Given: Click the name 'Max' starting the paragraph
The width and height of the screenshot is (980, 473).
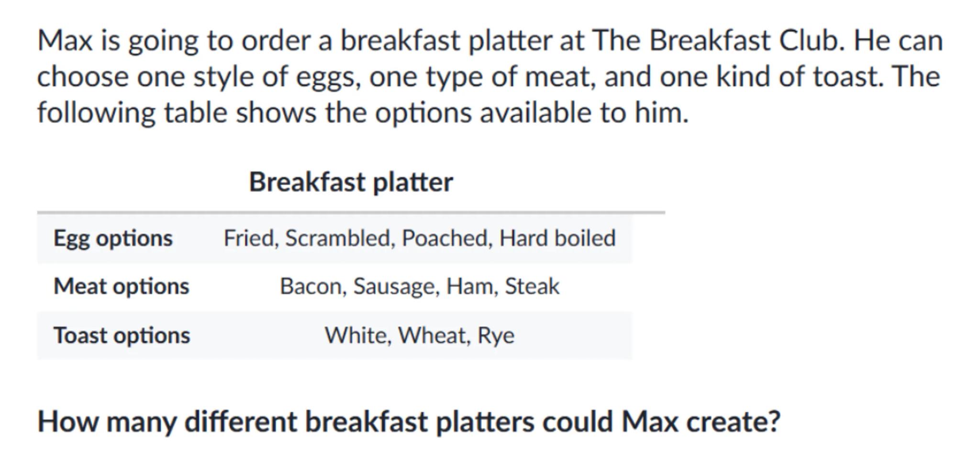Looking at the screenshot, I should [x=65, y=40].
